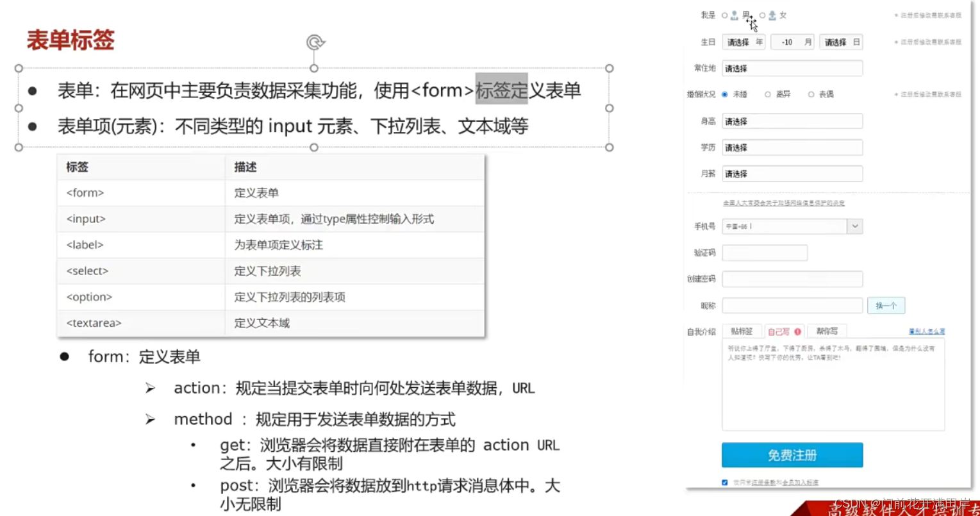Click the top-middle resize handle of text box
The image size is (980, 516).
point(314,68)
